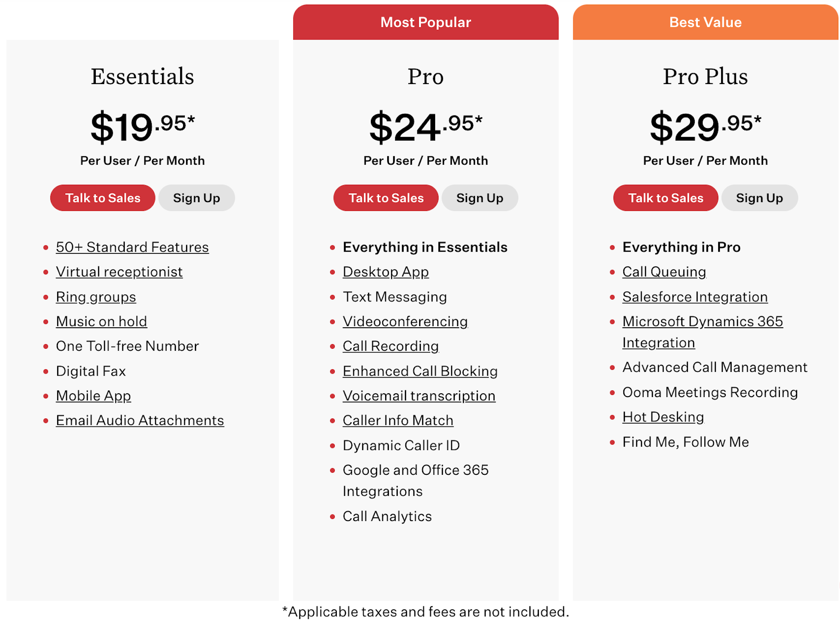Open the 50+ Standard Features link
Screen dimensions: 840x621
[132, 247]
